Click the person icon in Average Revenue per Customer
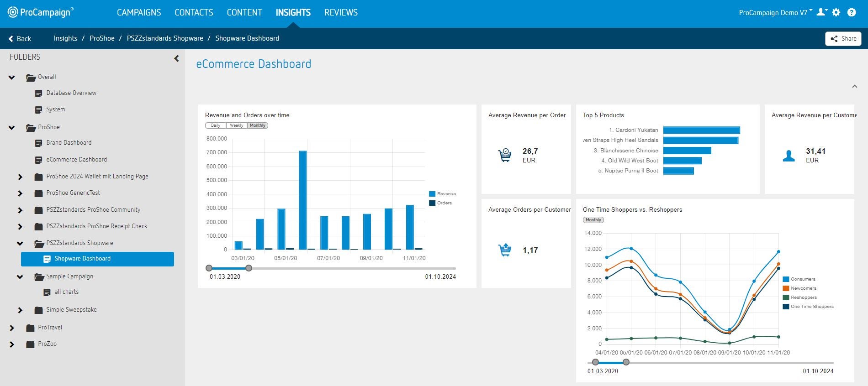Image resolution: width=868 pixels, height=386 pixels. (789, 156)
